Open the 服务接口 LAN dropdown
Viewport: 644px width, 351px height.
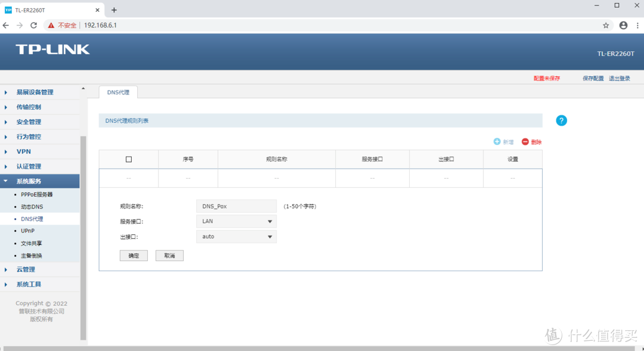[x=236, y=221]
